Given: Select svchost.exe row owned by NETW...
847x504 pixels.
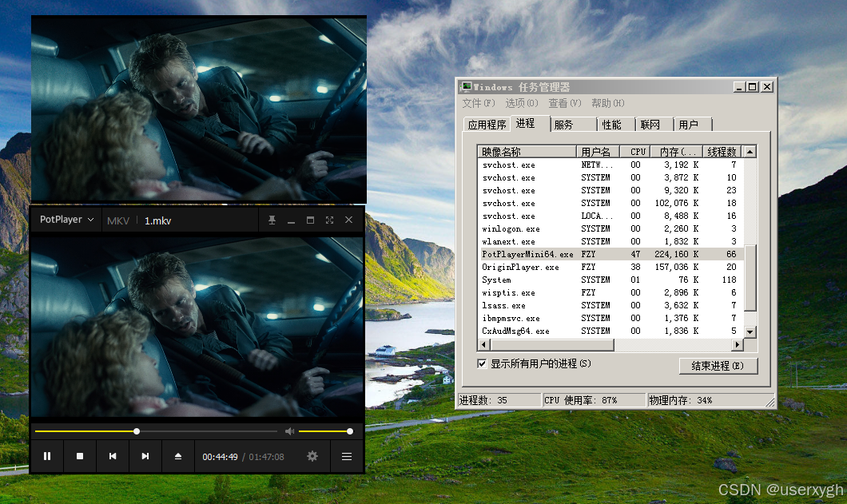Looking at the screenshot, I should point(610,165).
